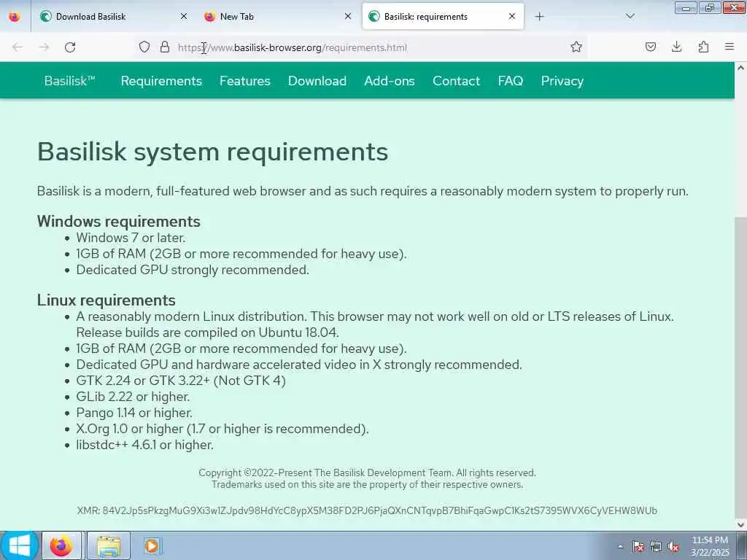
Task: Expand the list all tabs chevron
Action: [630, 16]
